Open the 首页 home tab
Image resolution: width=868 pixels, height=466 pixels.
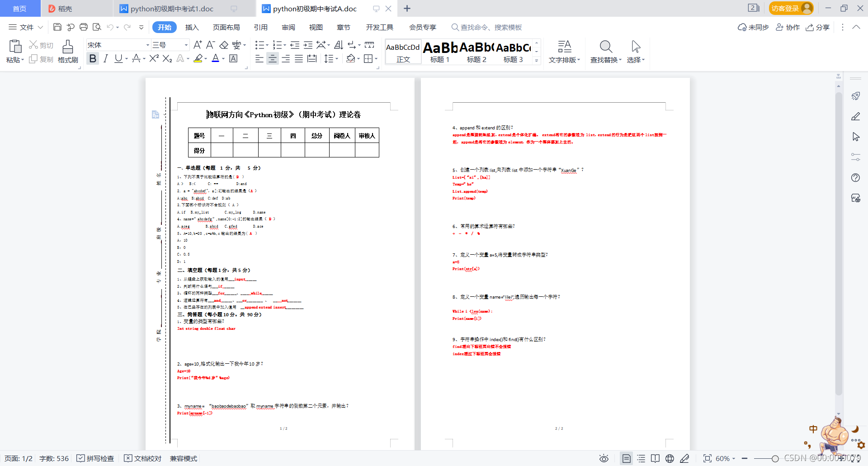pos(19,9)
